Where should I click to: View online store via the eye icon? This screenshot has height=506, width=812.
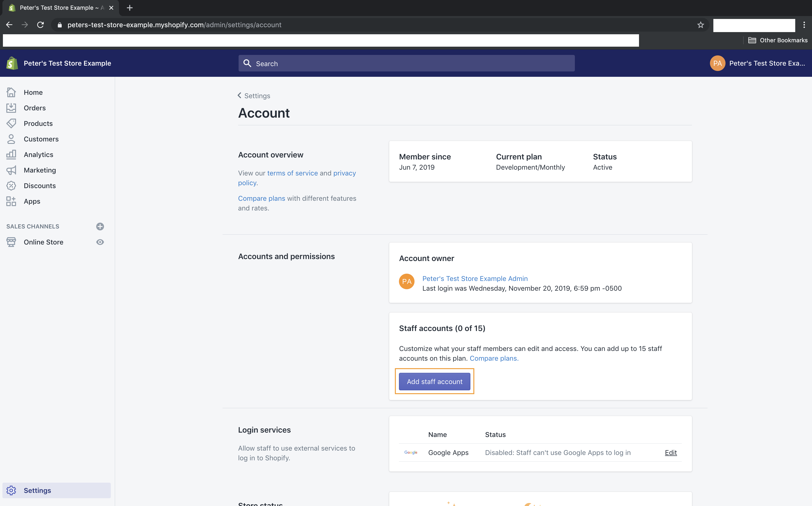(x=100, y=242)
